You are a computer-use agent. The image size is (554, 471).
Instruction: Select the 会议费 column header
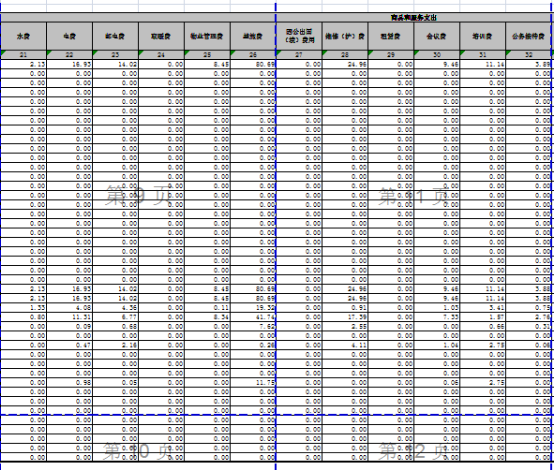[437, 36]
